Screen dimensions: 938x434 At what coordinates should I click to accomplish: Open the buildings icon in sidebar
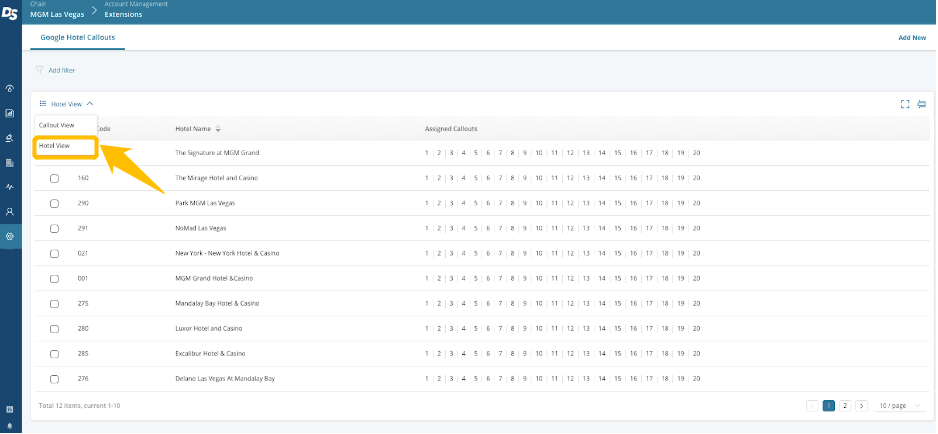click(10, 162)
